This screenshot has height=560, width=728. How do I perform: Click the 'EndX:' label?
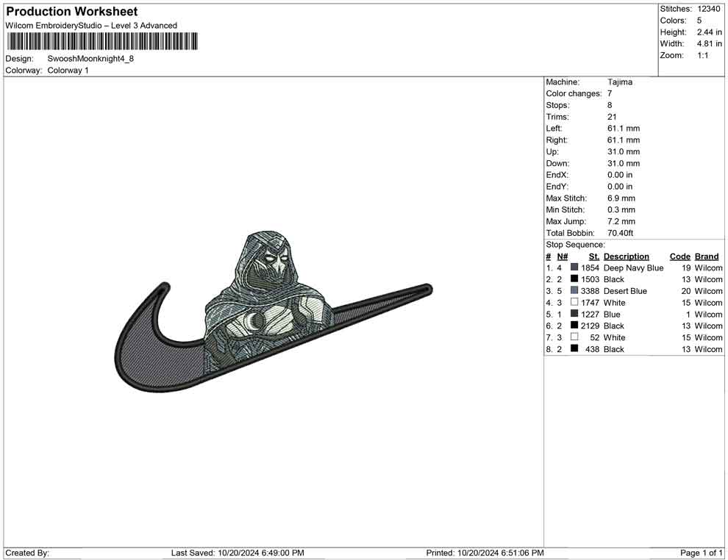(557, 175)
